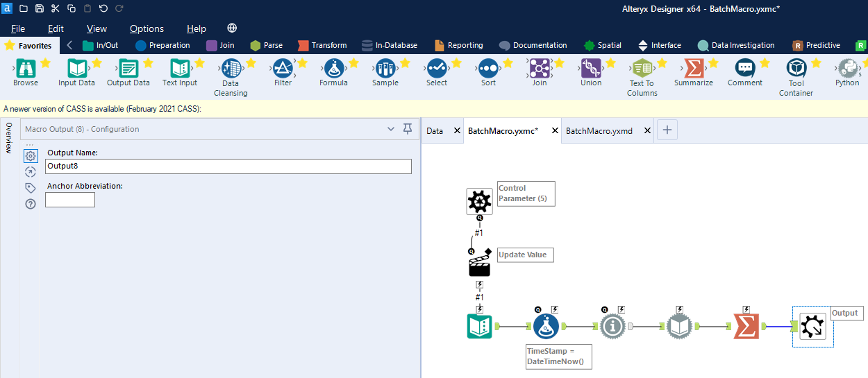Select the Union tool
The width and height of the screenshot is (868, 378).
pyautogui.click(x=591, y=68)
